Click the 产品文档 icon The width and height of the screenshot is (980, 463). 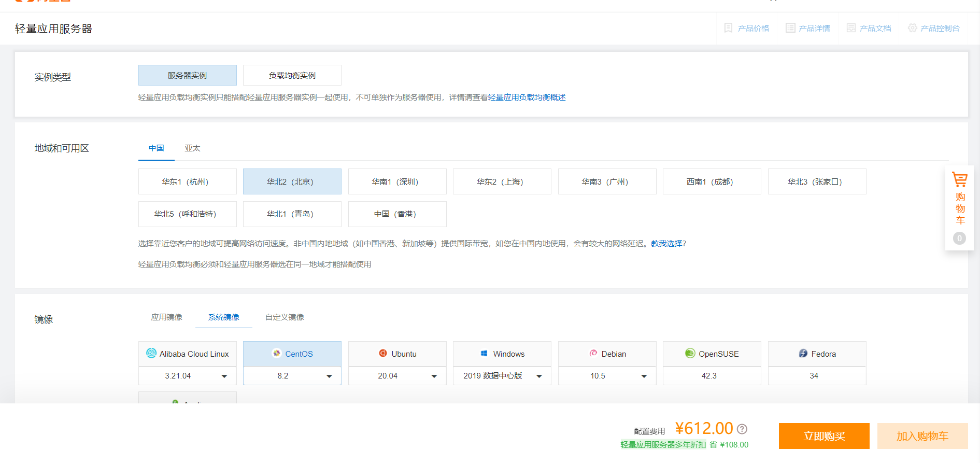coord(851,28)
